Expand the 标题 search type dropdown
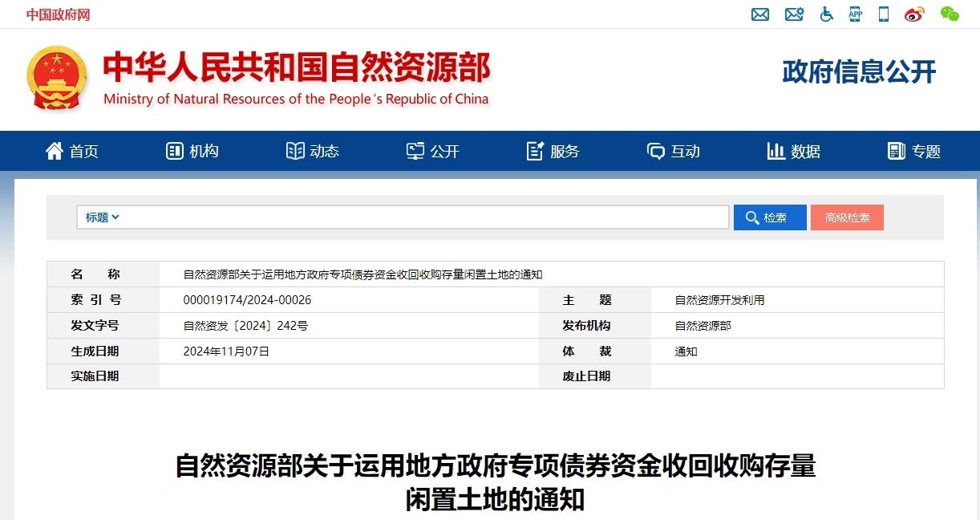The image size is (980, 520). pos(102,217)
